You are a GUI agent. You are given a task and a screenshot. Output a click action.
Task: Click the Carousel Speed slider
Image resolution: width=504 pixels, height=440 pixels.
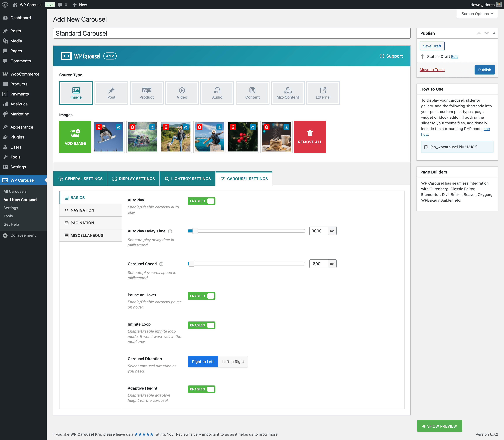(x=246, y=264)
